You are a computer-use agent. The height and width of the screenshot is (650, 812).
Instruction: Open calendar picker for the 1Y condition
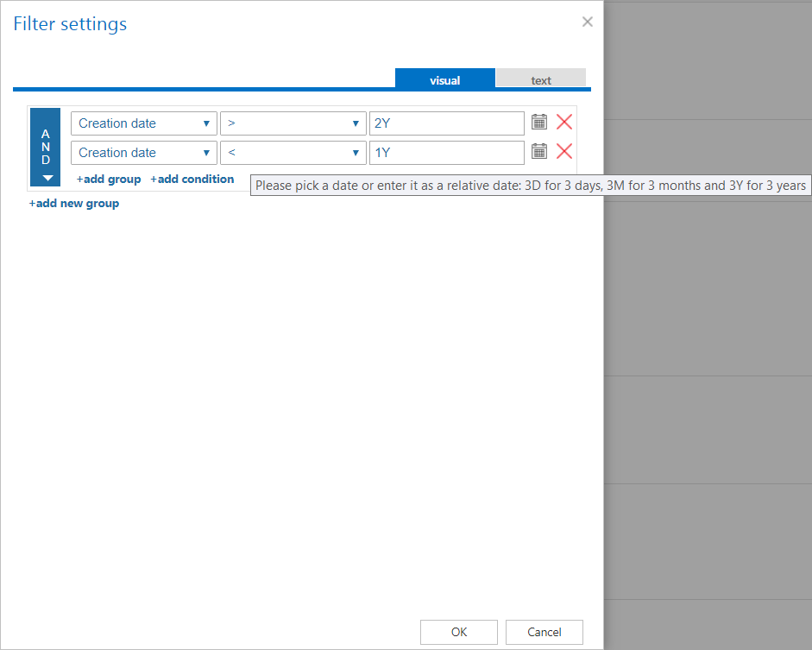click(539, 152)
